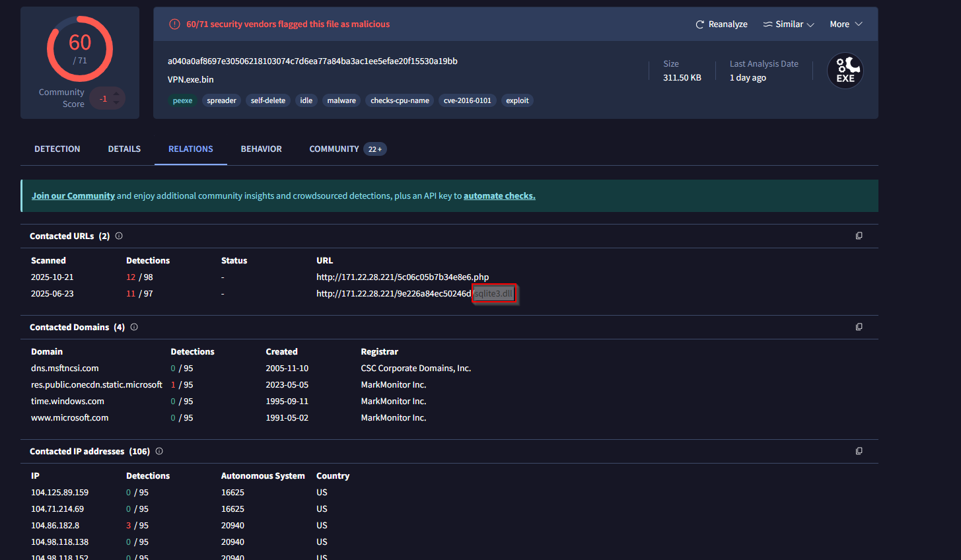Vote community score down arrow
961x560 pixels.
[x=116, y=103]
